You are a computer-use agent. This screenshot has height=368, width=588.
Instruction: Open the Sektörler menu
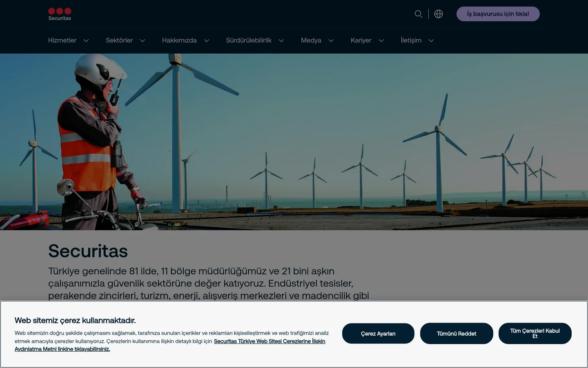119,40
